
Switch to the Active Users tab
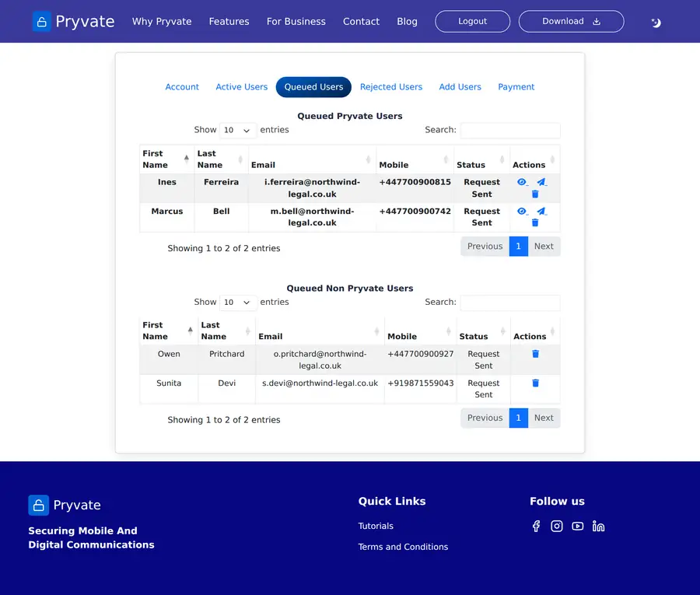coord(242,87)
